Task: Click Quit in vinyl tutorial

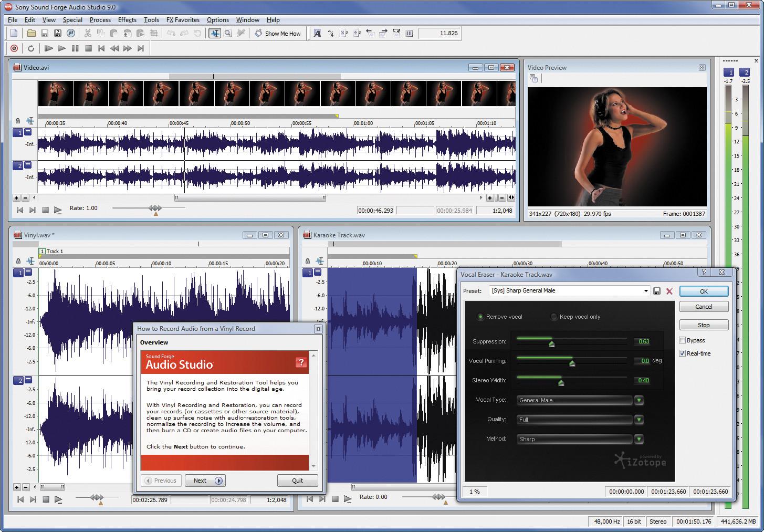Action: pos(297,481)
